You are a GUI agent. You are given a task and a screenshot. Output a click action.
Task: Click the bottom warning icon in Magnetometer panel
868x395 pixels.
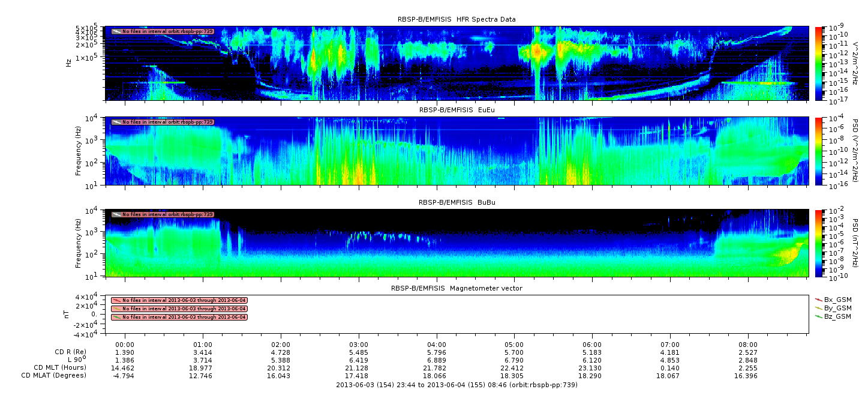click(x=116, y=317)
